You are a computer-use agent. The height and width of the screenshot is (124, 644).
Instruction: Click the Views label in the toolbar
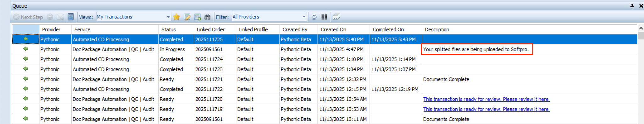click(x=86, y=17)
